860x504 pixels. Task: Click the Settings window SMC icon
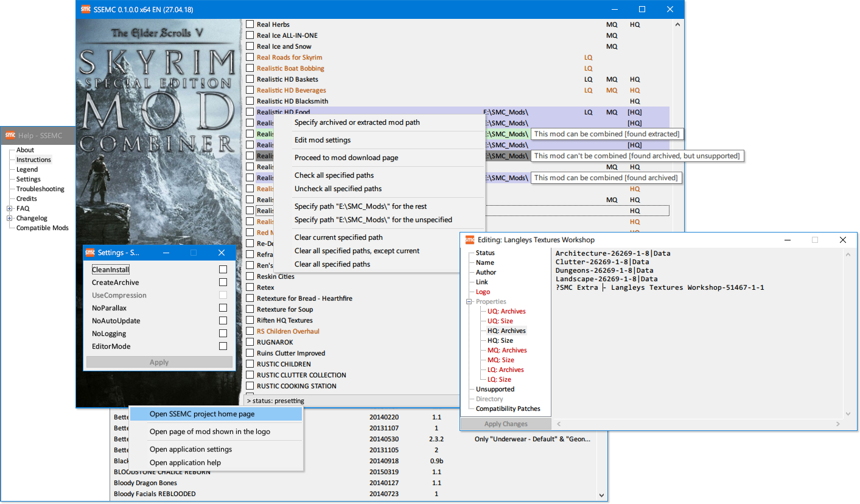(89, 253)
